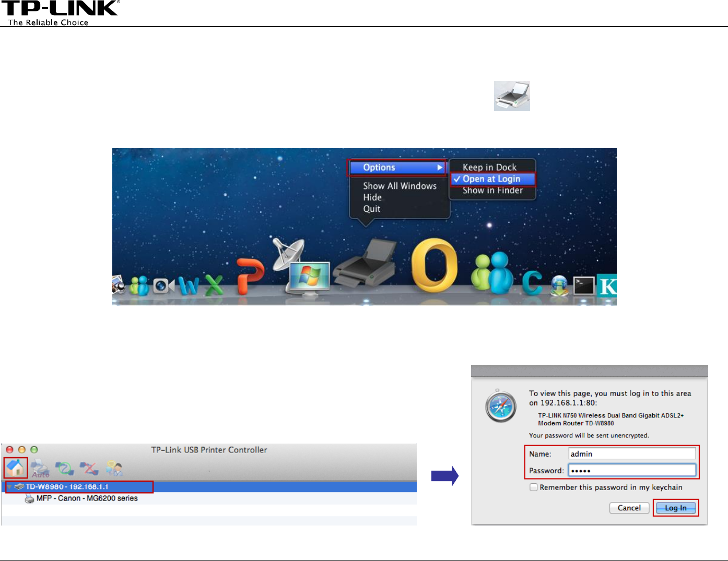Click the green Connect toolbar icon
Screen dimensions: 728x561
point(65,468)
